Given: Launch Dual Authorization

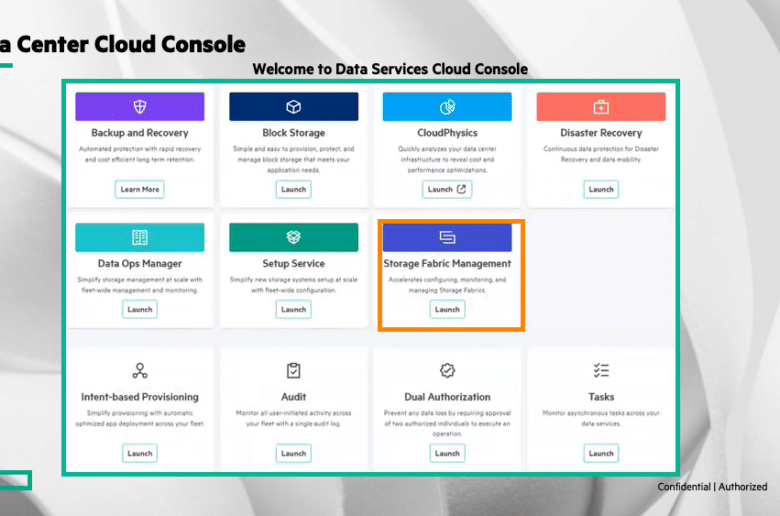Looking at the screenshot, I should [447, 453].
